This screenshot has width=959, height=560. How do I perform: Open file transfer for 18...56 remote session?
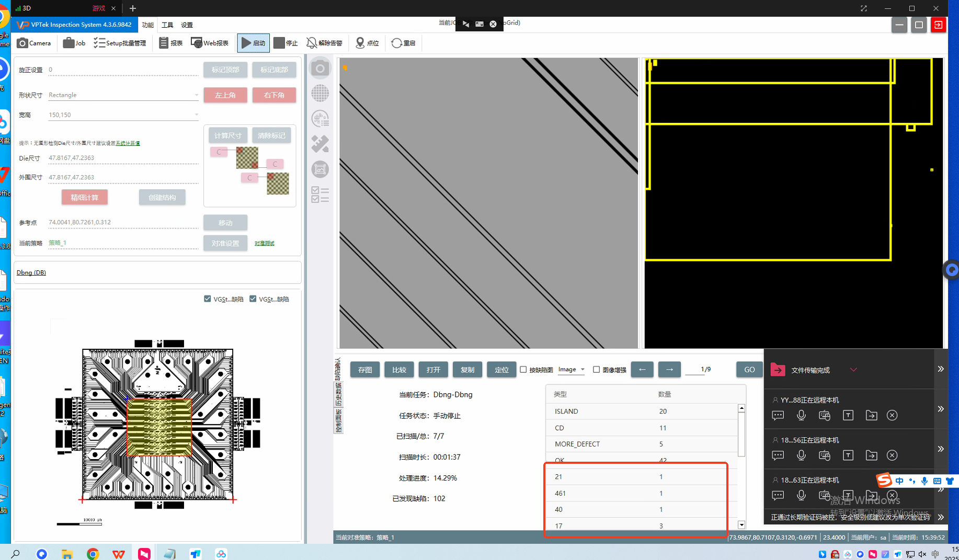871,455
